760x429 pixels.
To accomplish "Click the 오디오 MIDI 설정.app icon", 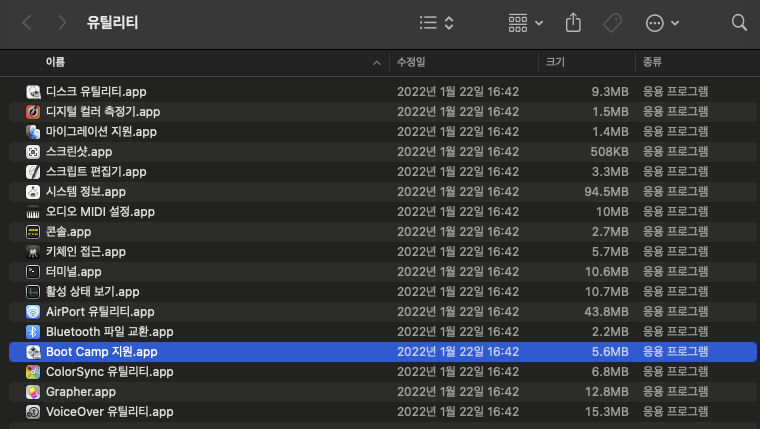I will pos(33,212).
